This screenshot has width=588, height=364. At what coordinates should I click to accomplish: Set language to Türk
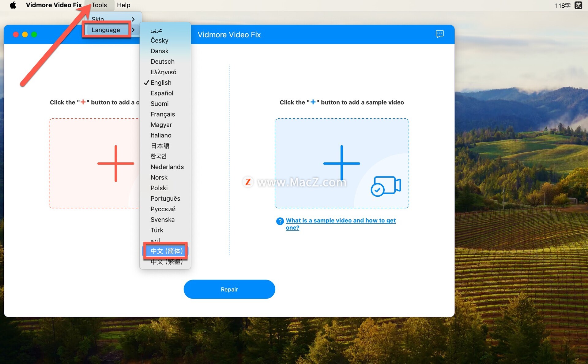[165, 230]
